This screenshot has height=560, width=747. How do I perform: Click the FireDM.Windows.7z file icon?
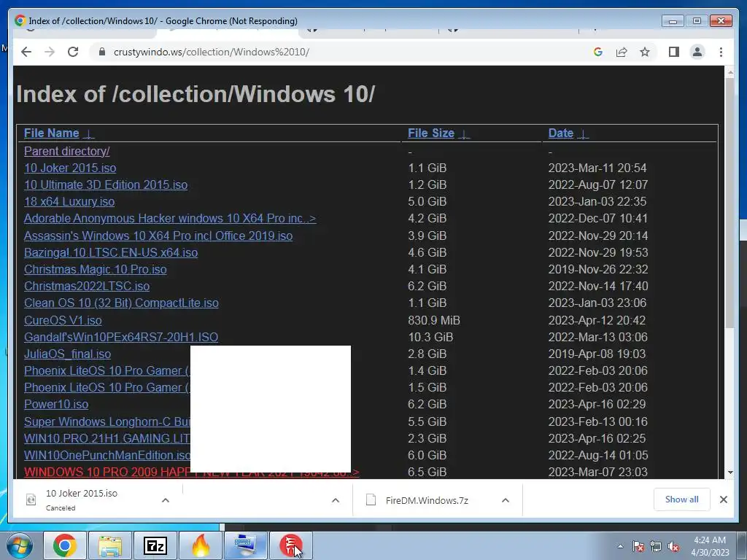(371, 500)
